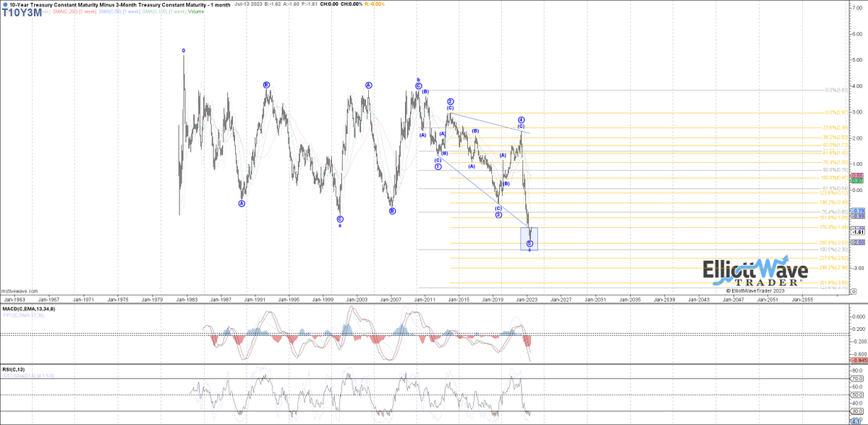The height and width of the screenshot is (425, 868).
Task: Click the Jul-13 2023 date readout
Action: pyautogui.click(x=247, y=4)
